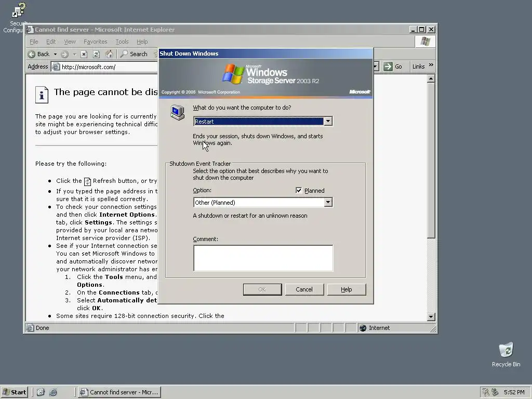532x399 pixels.
Task: Open the View menu
Action: tap(70, 42)
